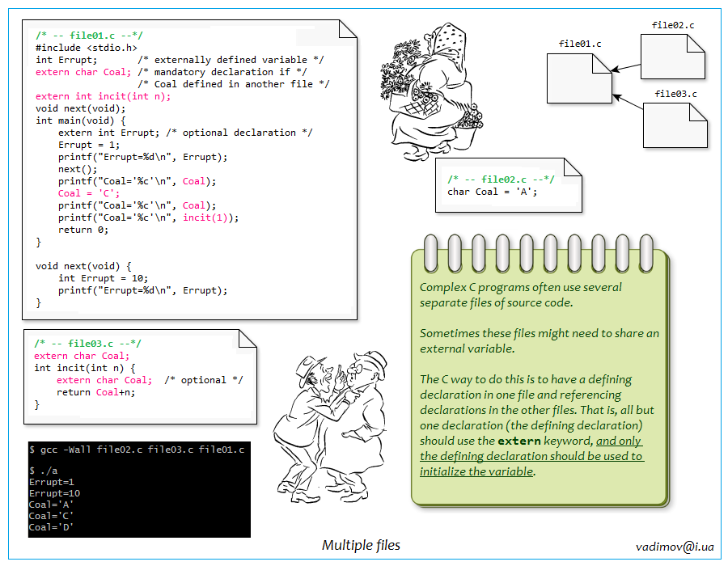Click "Coal='D'" terminal output line
Screen dimensions: 728x566
coord(51,527)
